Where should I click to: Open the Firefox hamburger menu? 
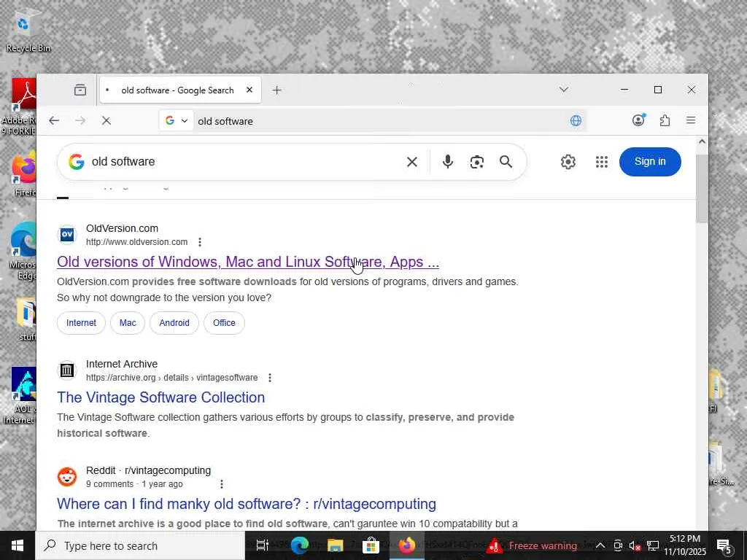691,120
